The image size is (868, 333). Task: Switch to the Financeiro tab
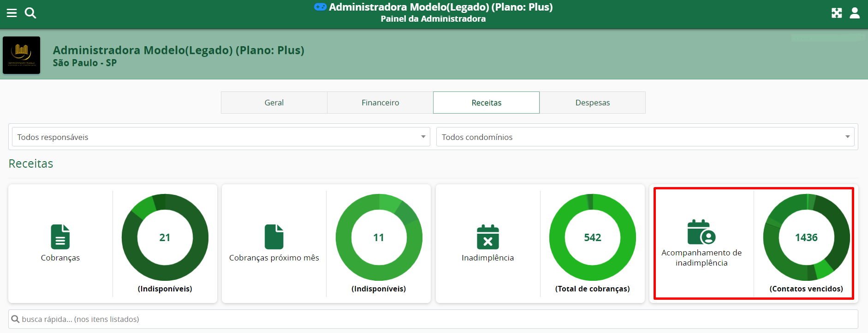[380, 103]
